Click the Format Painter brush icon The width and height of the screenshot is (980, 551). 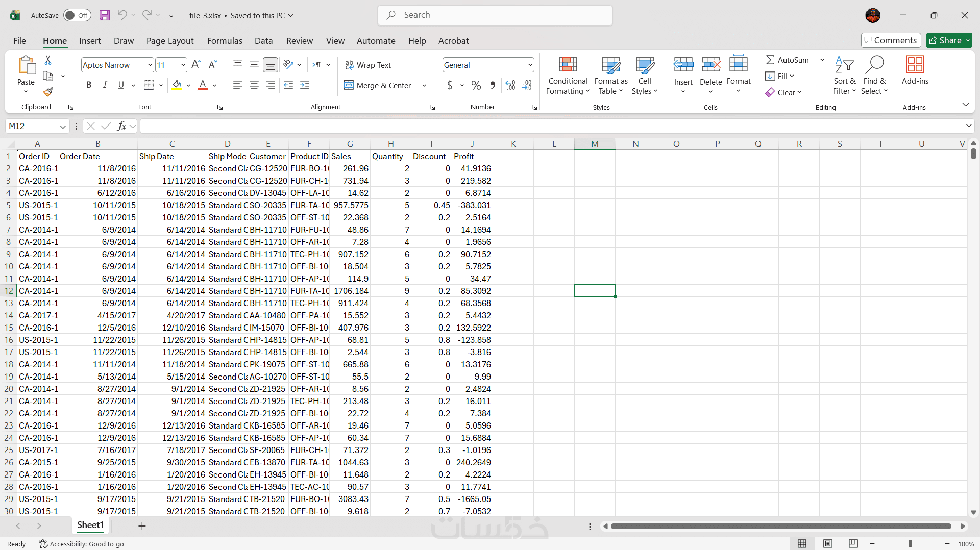[x=48, y=92]
